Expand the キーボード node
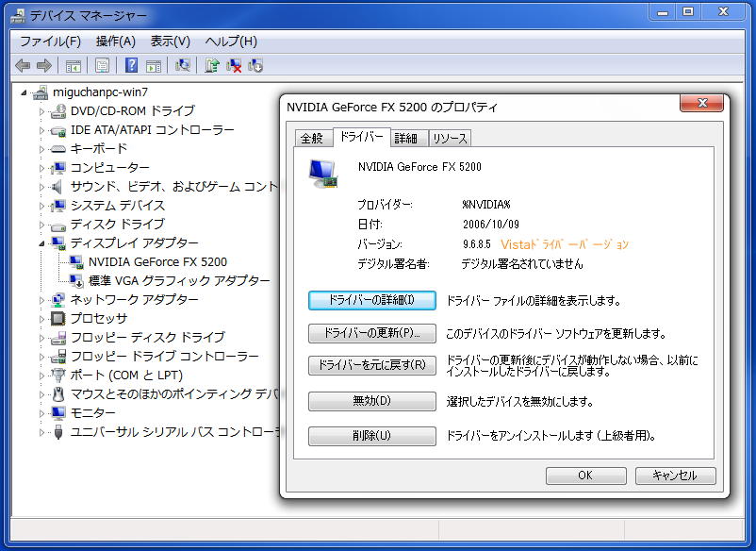 [41, 149]
